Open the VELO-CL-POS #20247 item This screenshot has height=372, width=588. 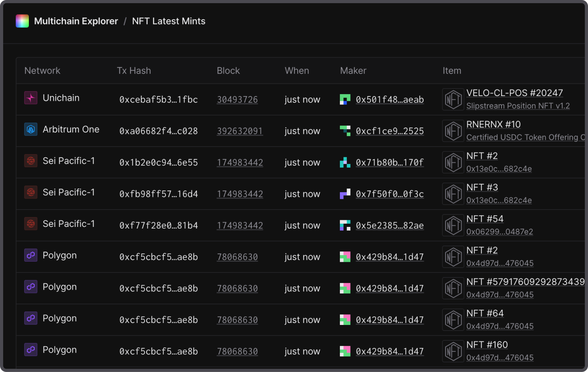pyautogui.click(x=514, y=93)
